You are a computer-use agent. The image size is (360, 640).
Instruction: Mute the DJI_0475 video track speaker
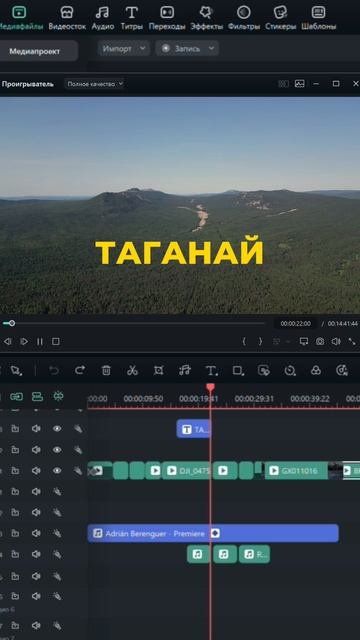coord(36,471)
